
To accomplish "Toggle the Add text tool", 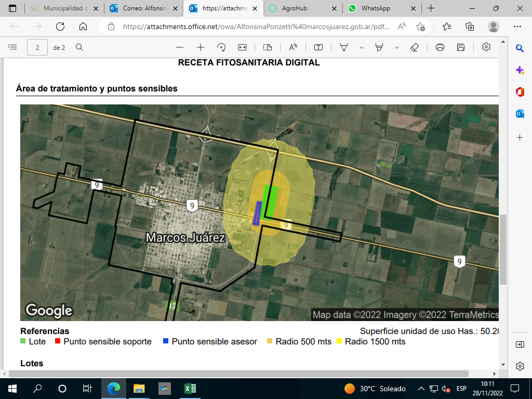I will pos(318,47).
